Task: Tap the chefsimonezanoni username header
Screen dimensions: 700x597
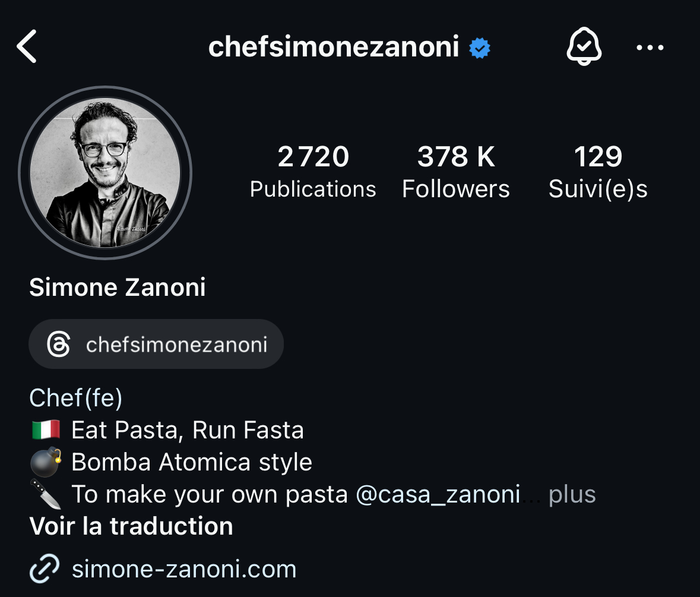Action: [x=334, y=47]
